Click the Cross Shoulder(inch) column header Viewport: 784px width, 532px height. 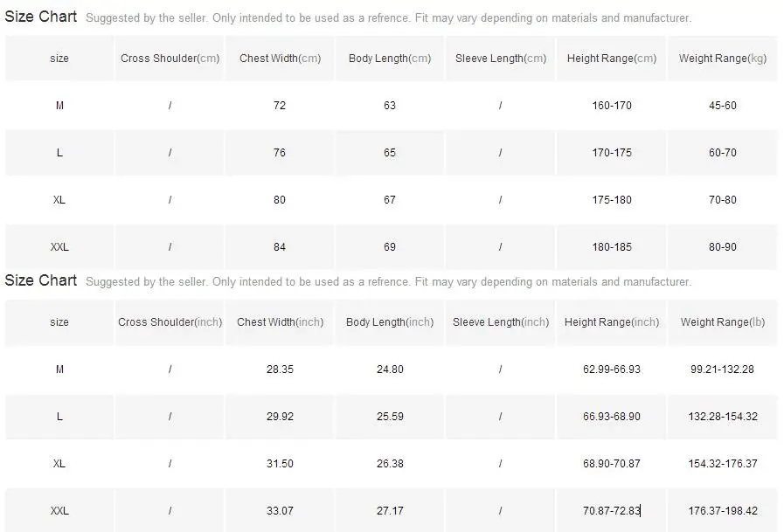click(170, 322)
